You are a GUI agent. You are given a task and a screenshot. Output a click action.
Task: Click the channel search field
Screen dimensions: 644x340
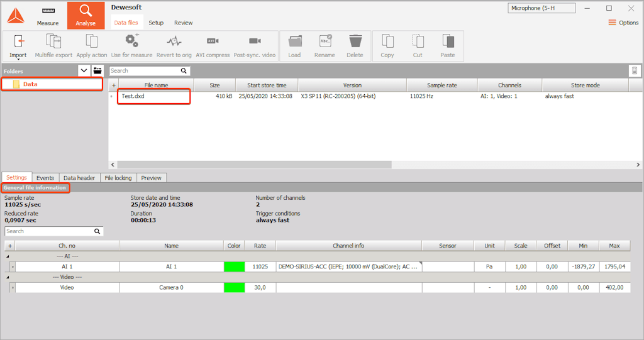pos(49,231)
